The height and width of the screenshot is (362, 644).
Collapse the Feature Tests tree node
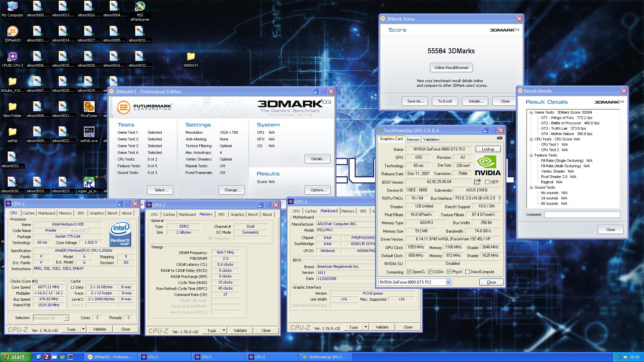pos(531,155)
